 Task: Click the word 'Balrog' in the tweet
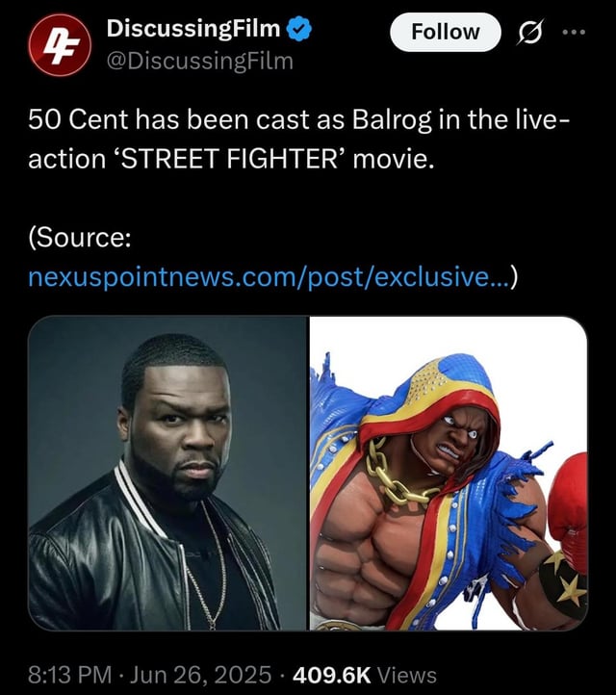click(x=392, y=119)
